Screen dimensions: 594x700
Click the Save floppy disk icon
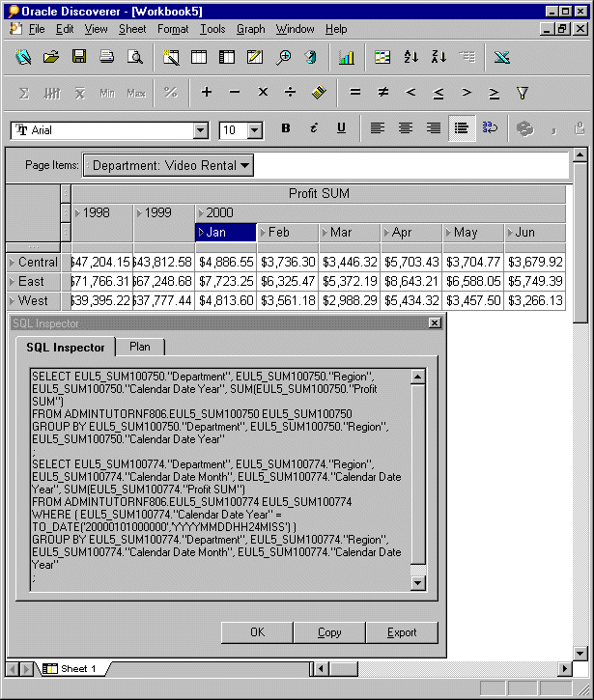[79, 57]
